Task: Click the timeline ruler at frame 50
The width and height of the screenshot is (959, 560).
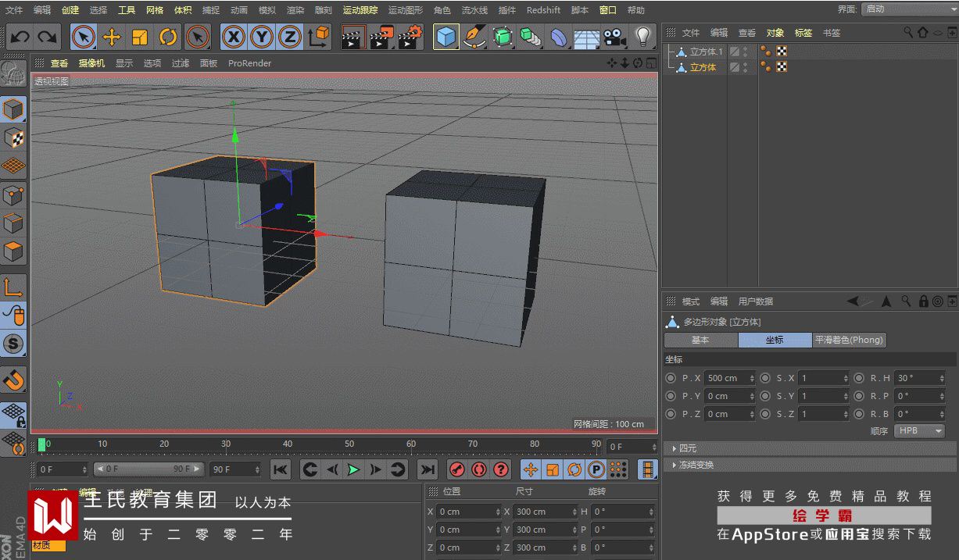Action: (x=349, y=444)
